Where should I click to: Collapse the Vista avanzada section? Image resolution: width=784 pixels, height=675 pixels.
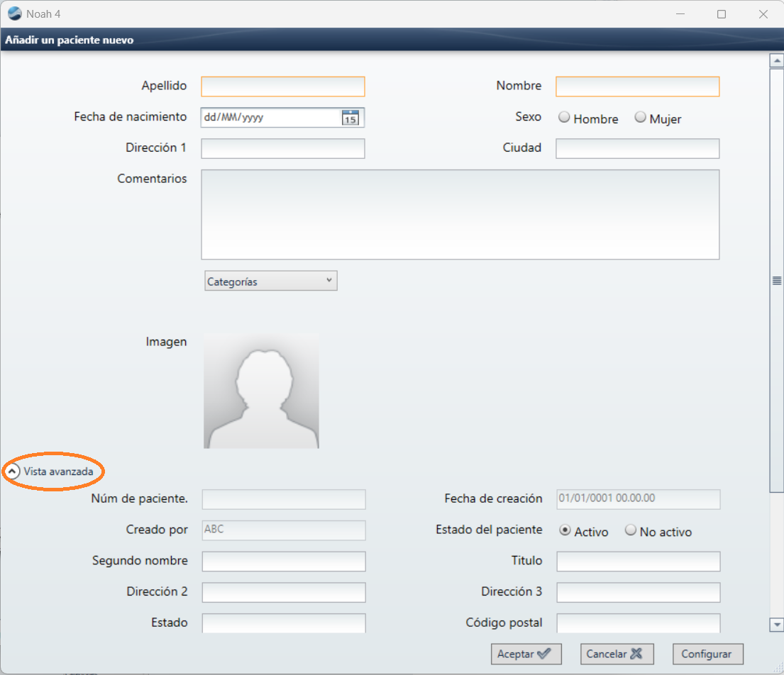click(12, 471)
